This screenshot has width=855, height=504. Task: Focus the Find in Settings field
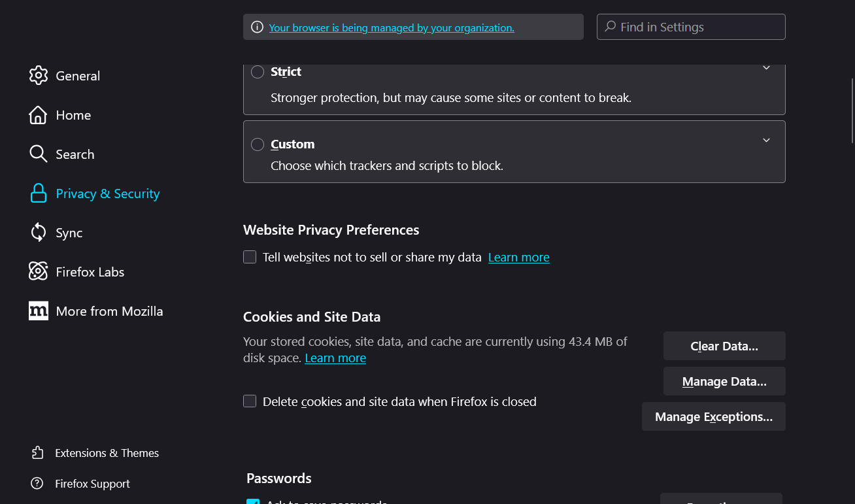click(691, 27)
